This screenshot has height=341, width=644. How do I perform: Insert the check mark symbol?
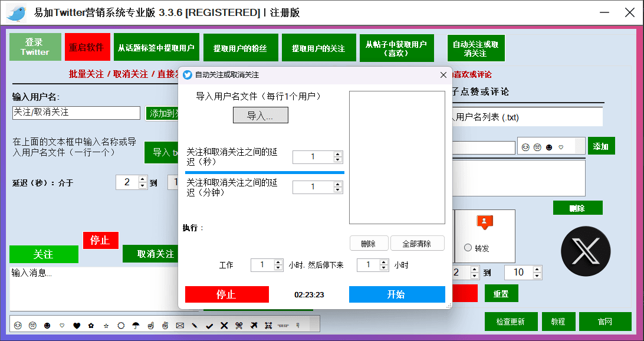point(209,326)
